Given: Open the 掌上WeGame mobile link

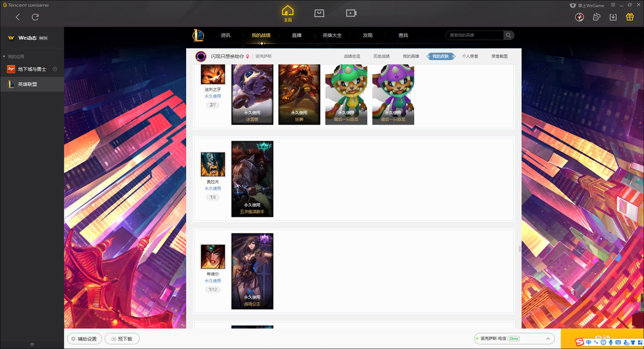Looking at the screenshot, I should [586, 5].
